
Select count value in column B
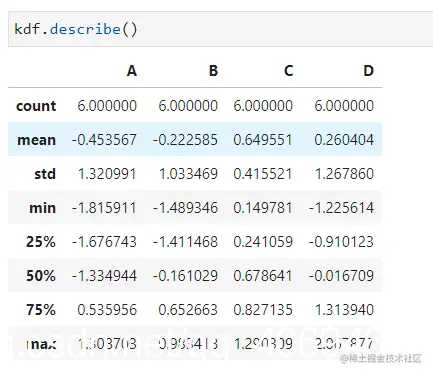[188, 106]
